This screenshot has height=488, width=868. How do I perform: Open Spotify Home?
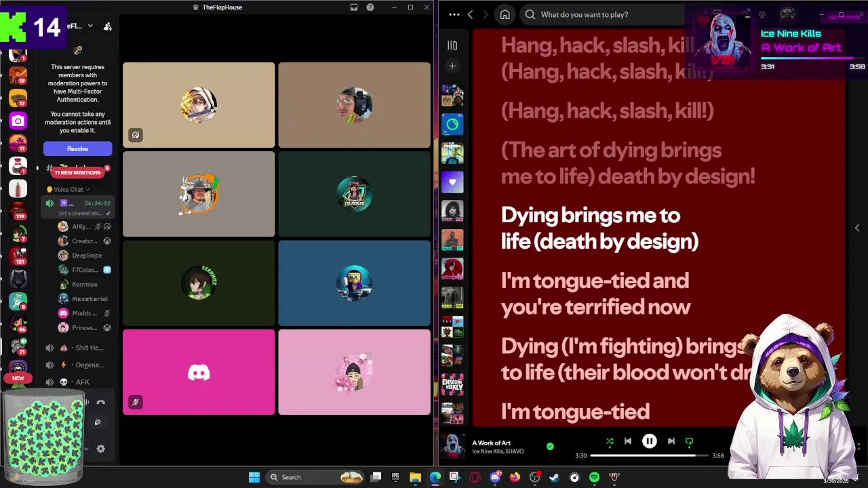point(505,14)
